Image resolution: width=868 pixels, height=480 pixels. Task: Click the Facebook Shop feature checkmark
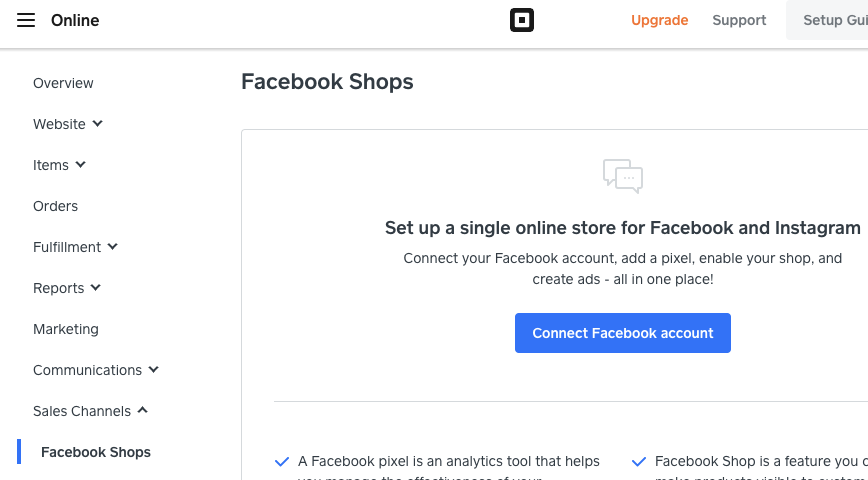[x=639, y=462]
